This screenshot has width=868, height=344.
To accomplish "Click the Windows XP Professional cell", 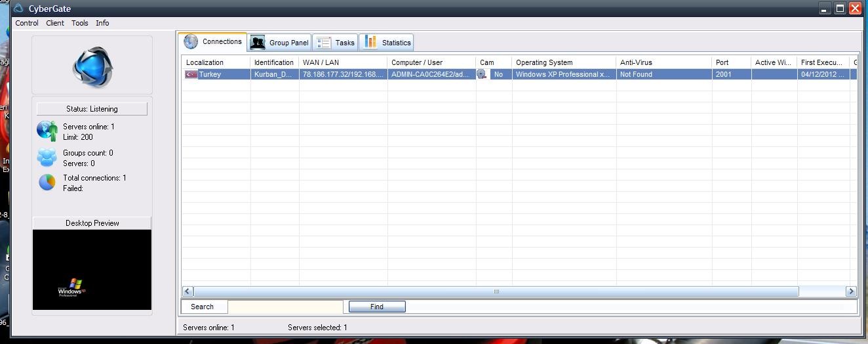I will pos(564,74).
